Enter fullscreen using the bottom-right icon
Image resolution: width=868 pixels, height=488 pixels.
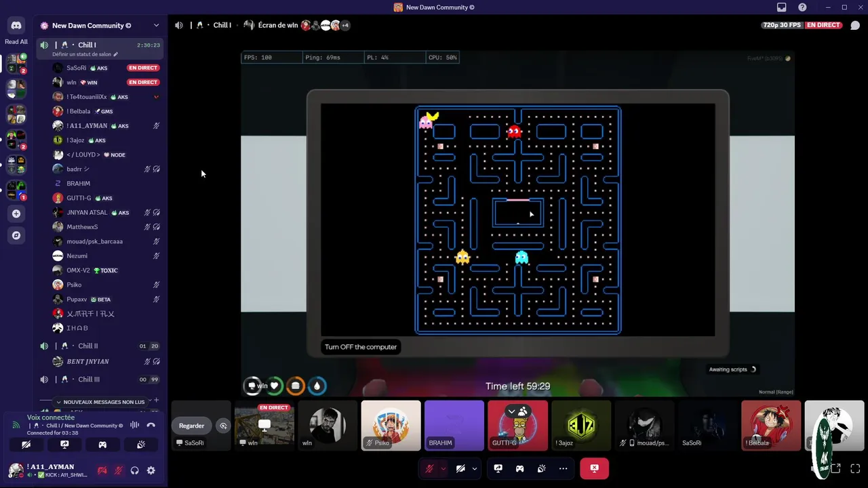pyautogui.click(x=855, y=468)
